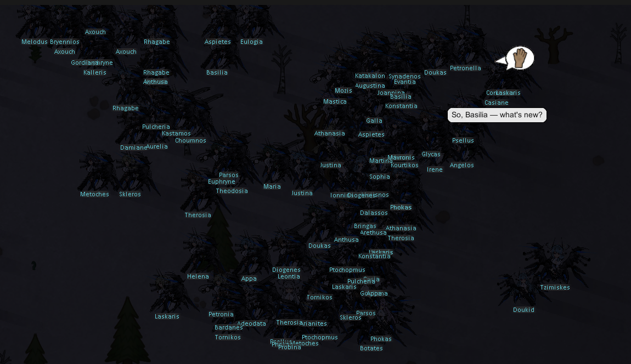Select the character labeled Melodus

coord(35,42)
